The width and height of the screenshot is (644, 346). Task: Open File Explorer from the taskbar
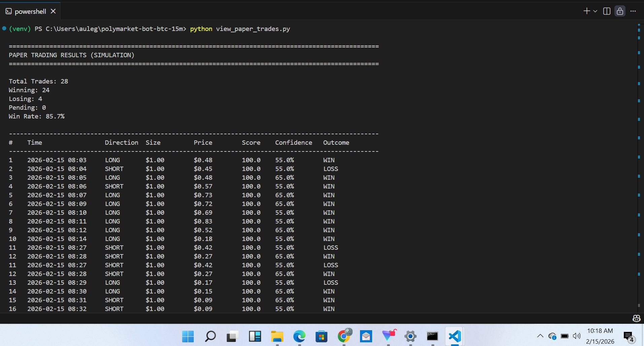[277, 337]
